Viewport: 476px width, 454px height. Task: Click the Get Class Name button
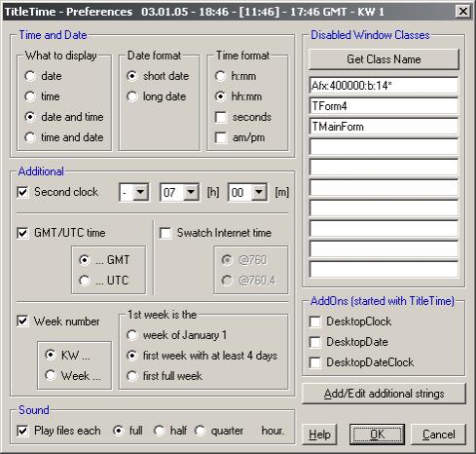(x=384, y=59)
